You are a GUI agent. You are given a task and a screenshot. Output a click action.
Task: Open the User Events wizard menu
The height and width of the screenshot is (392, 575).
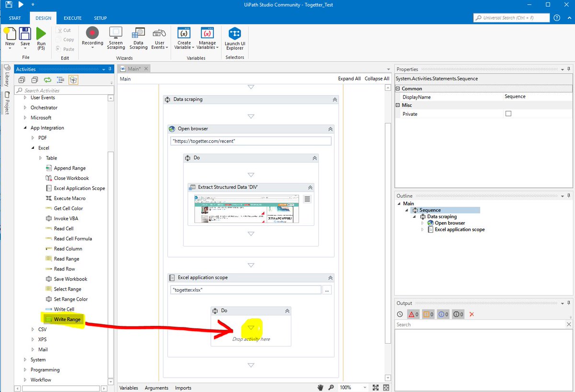(x=159, y=33)
